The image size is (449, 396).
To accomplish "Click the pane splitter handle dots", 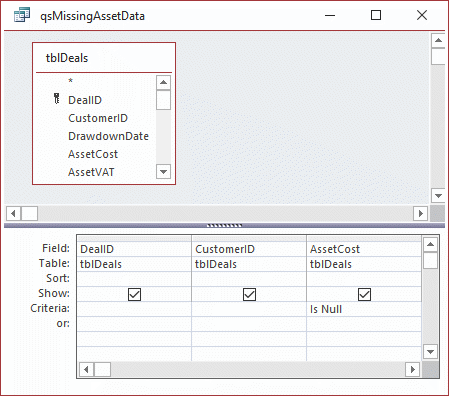I will coord(224,226).
